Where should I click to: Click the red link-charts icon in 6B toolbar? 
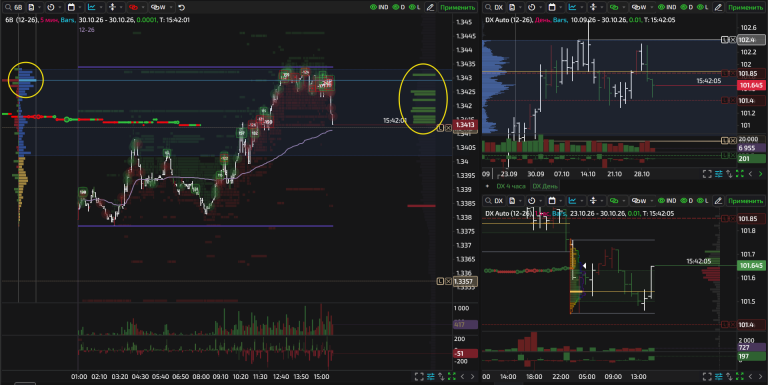133,7
